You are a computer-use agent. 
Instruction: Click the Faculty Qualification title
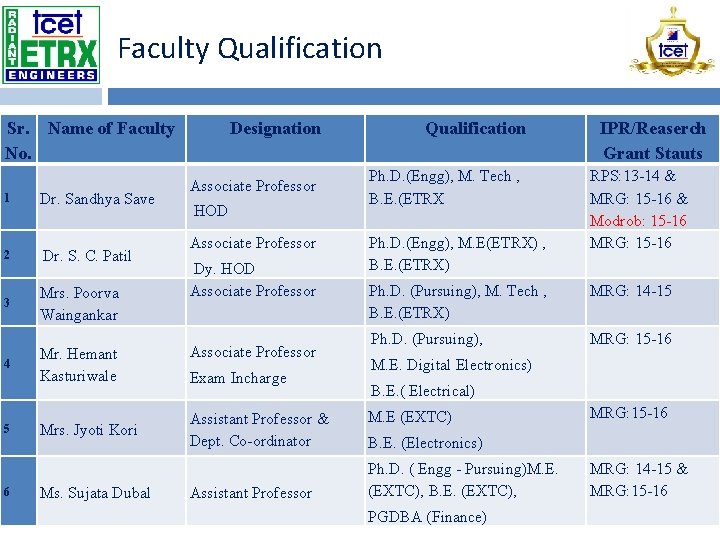pos(250,48)
